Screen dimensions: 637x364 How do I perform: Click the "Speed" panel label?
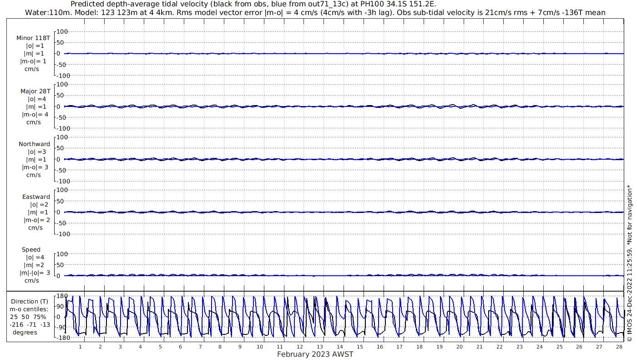[x=31, y=249]
